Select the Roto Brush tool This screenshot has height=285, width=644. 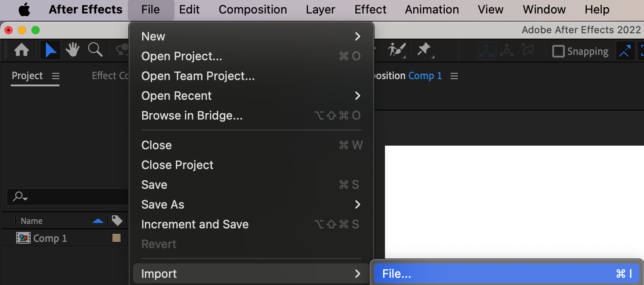[x=397, y=50]
